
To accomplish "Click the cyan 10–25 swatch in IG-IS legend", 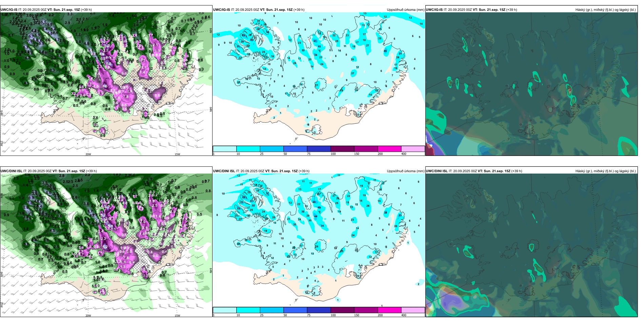I will point(248,149).
